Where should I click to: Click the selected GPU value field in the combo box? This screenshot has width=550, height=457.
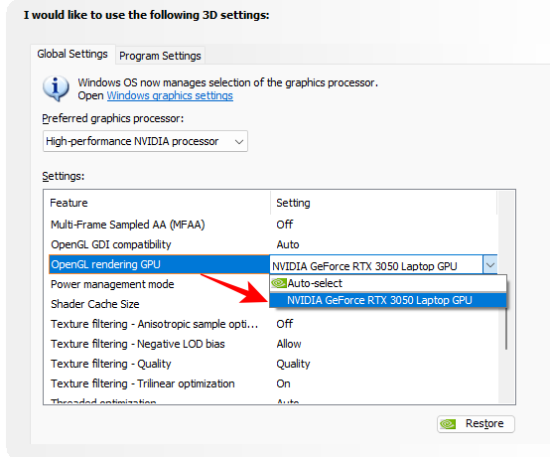click(376, 266)
